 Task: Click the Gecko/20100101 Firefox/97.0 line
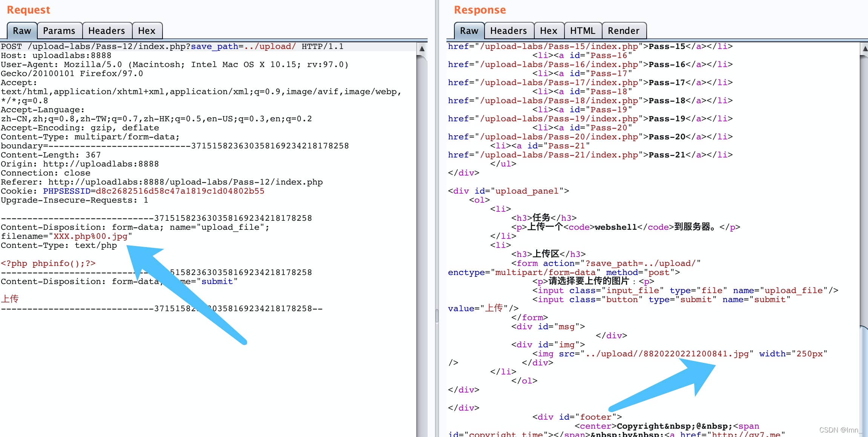[x=72, y=73]
